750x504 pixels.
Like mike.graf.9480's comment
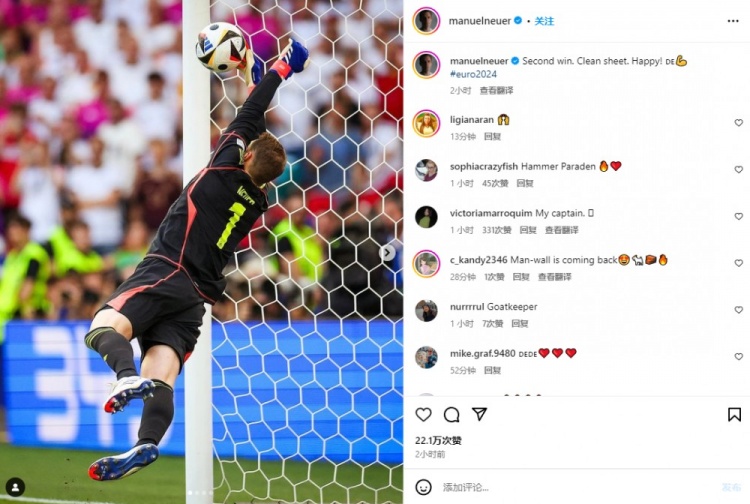[x=739, y=357]
